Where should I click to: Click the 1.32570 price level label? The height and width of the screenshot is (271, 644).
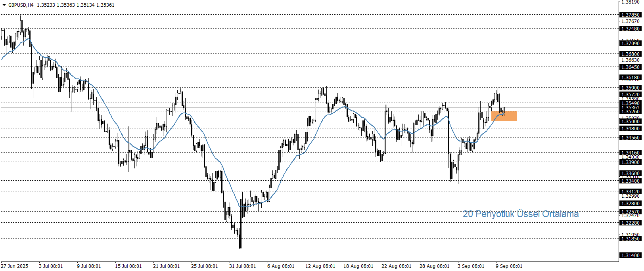(630, 212)
